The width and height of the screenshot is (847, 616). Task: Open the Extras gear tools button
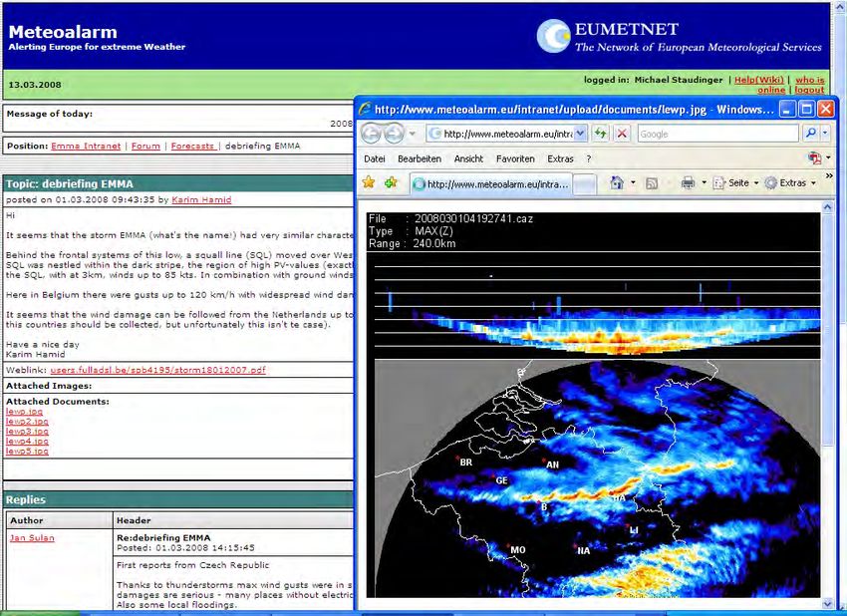[790, 183]
